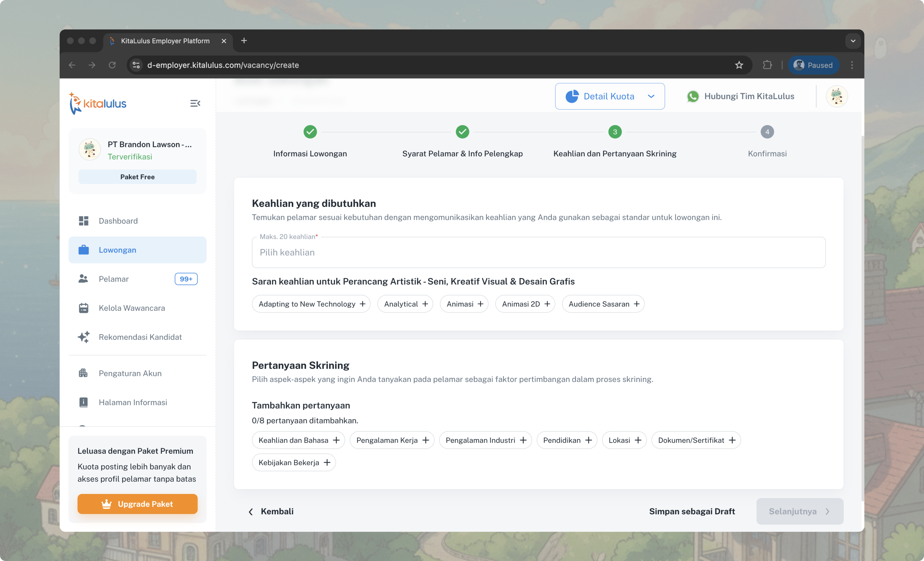Click the WhatsApp icon for Hubungi Tim
Viewport: 924px width, 561px height.
pos(693,96)
